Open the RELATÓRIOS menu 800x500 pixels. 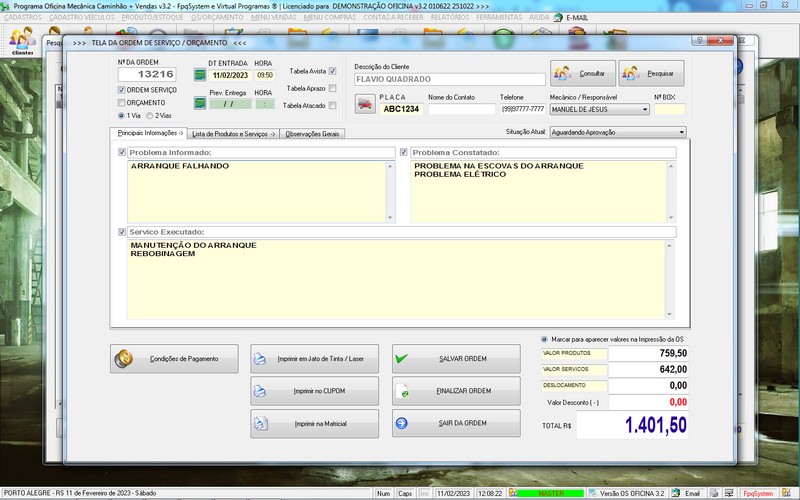pyautogui.click(x=449, y=17)
